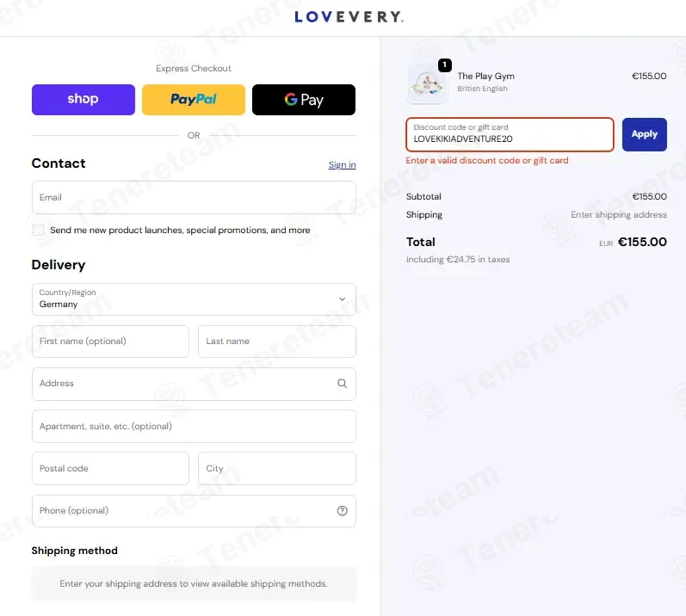Click the Contact section heading
686x616 pixels.
click(59, 163)
